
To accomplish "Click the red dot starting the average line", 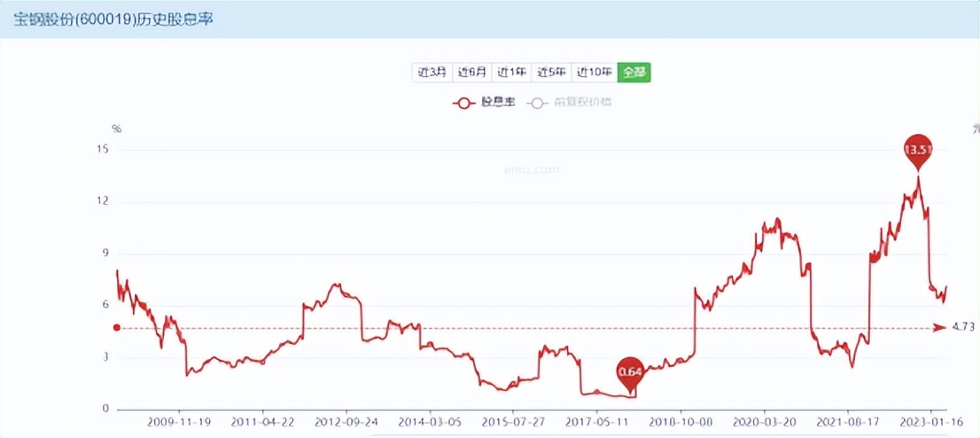I will (x=116, y=327).
